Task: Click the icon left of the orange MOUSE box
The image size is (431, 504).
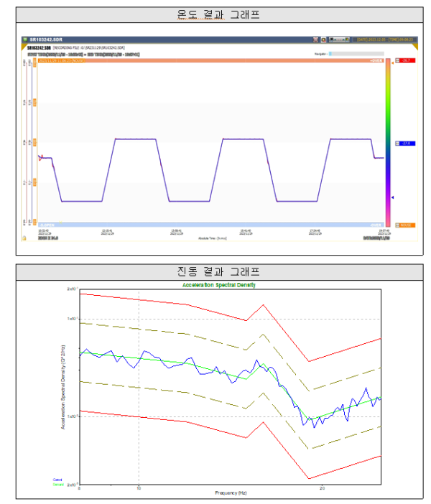Action: 397,225
